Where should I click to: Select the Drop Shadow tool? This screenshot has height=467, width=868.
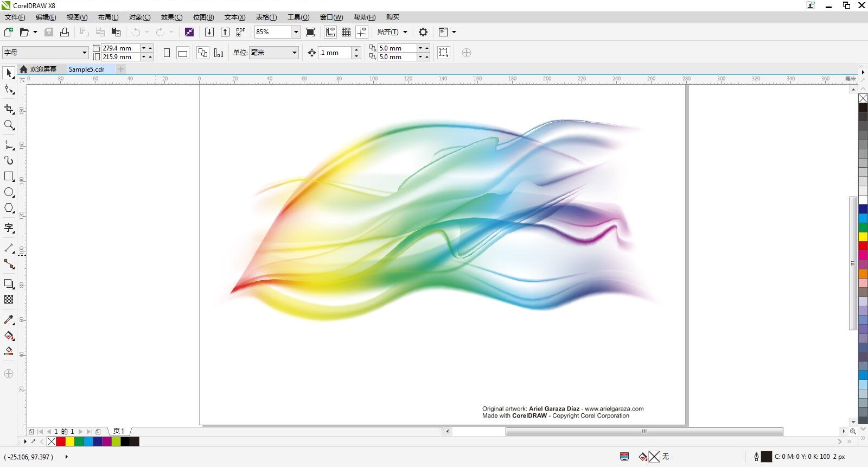pyautogui.click(x=9, y=283)
